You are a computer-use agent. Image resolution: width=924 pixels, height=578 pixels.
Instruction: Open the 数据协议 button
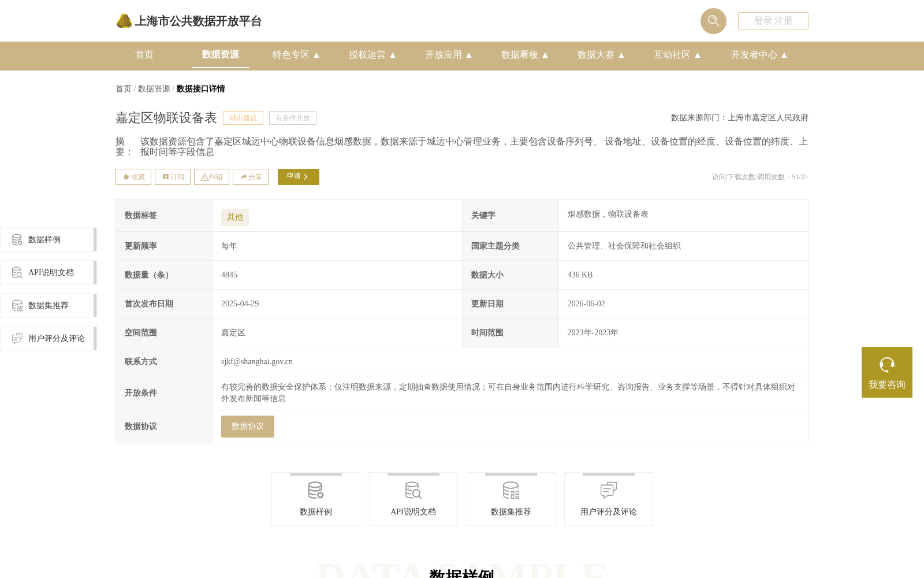[x=248, y=427]
